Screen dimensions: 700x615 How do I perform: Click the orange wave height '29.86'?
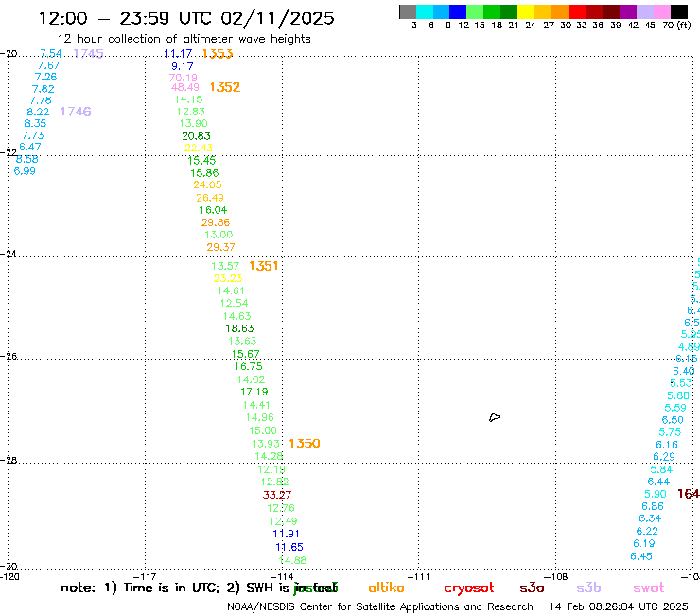(216, 222)
